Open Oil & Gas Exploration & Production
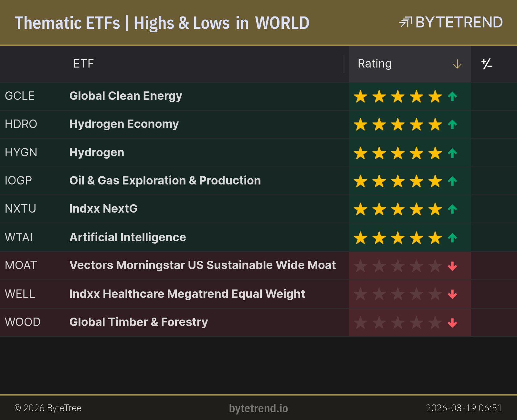 click(165, 181)
